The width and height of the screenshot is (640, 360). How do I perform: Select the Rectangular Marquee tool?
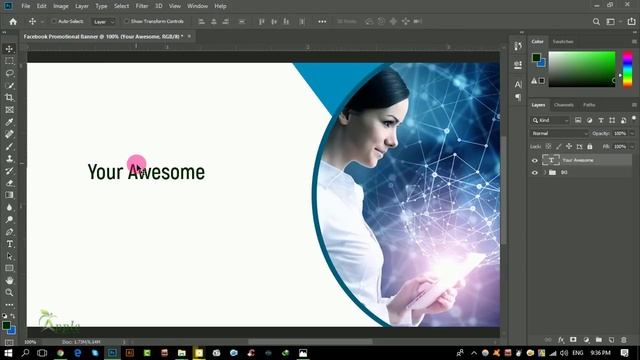click(x=9, y=61)
